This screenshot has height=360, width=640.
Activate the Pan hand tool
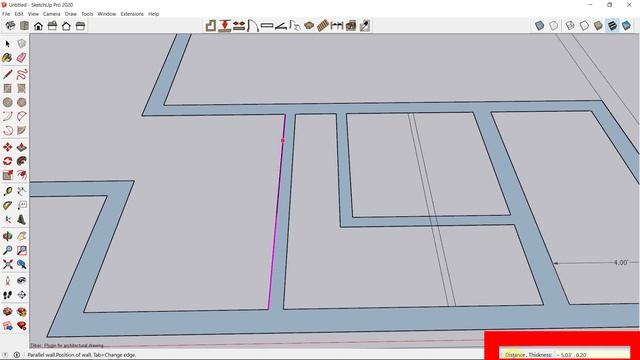[22, 236]
